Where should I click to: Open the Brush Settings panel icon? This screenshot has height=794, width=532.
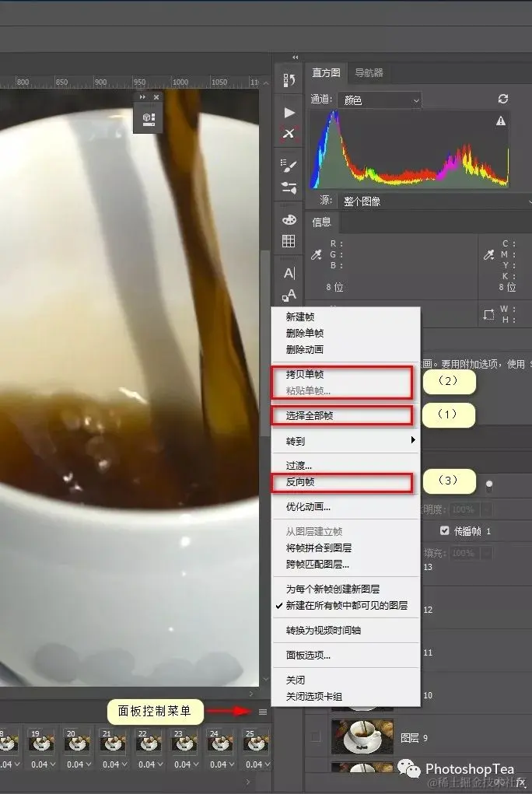pyautogui.click(x=289, y=165)
